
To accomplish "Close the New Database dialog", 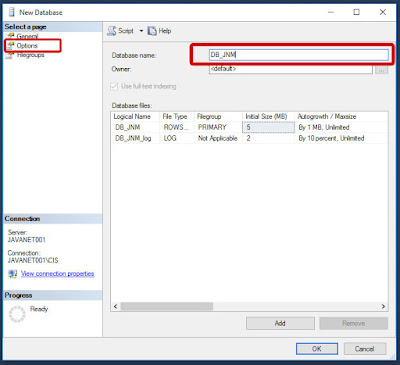I will tap(383, 12).
